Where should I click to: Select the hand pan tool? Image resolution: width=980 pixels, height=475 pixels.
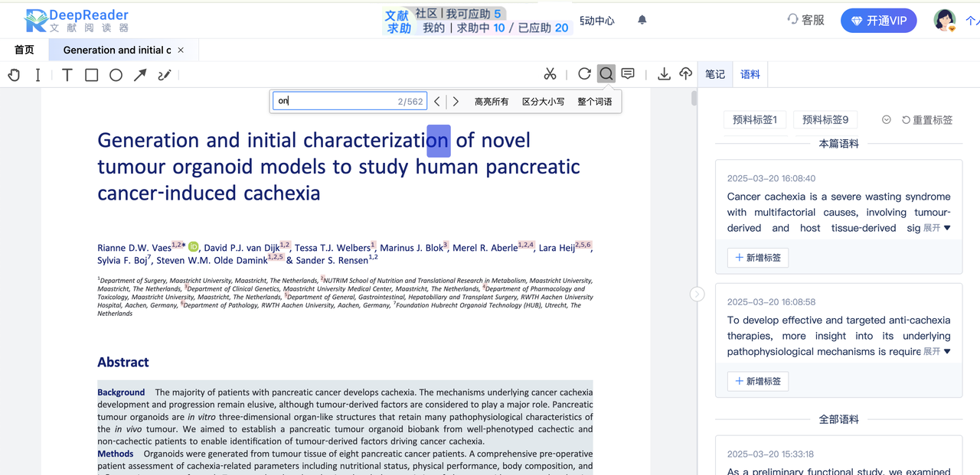click(x=14, y=74)
